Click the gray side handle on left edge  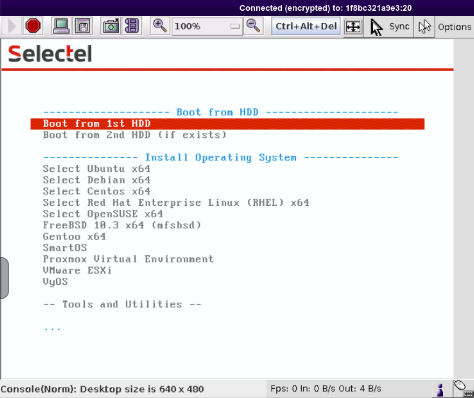click(4, 278)
